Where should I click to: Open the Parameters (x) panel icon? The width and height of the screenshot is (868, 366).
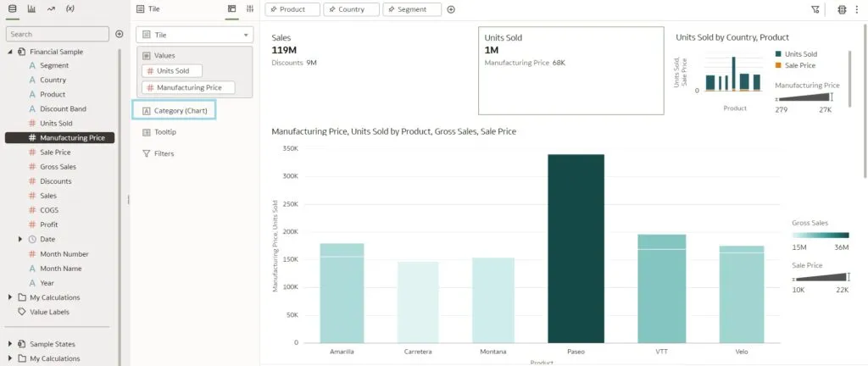70,8
